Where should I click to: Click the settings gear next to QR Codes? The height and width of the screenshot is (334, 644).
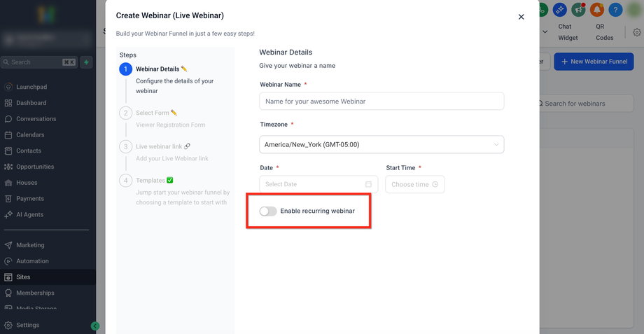pos(636,32)
